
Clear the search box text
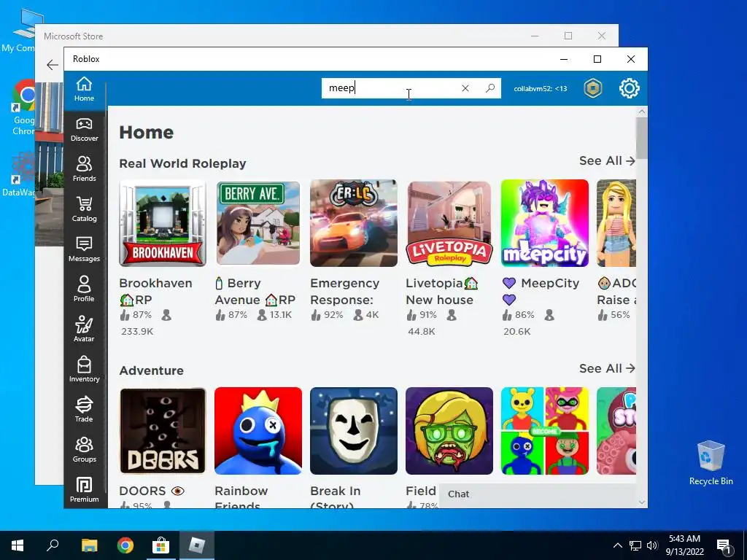click(465, 88)
